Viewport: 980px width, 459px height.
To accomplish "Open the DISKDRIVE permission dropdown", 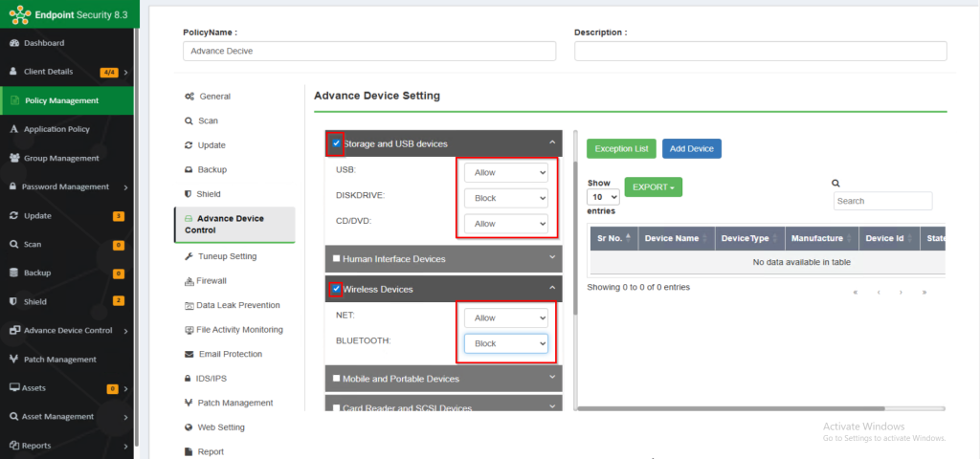I will pos(506,198).
